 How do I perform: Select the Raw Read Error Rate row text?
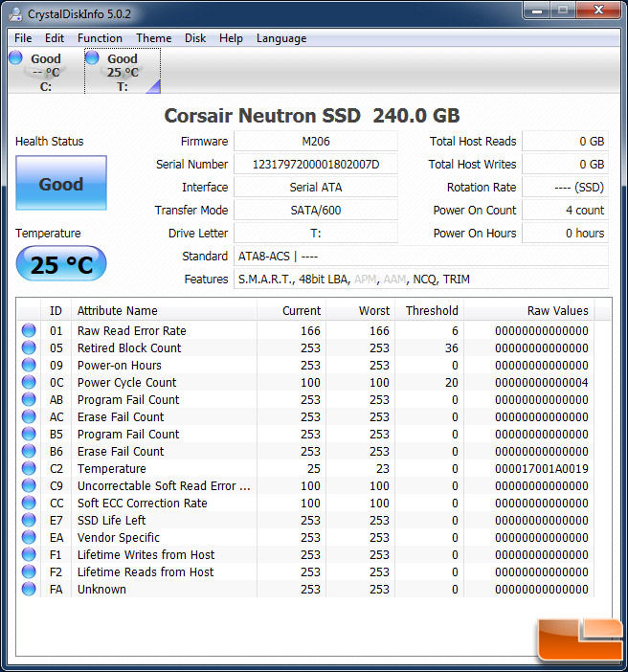131,331
